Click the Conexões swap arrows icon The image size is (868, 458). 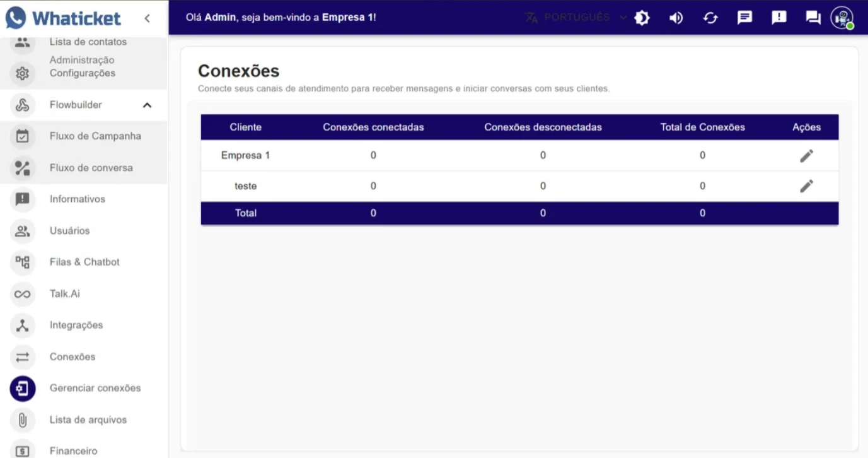(x=23, y=357)
